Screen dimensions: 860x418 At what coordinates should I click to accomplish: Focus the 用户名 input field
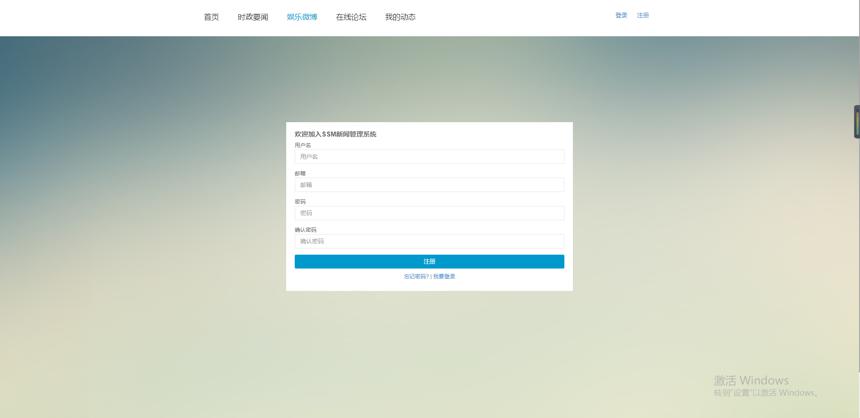429,156
